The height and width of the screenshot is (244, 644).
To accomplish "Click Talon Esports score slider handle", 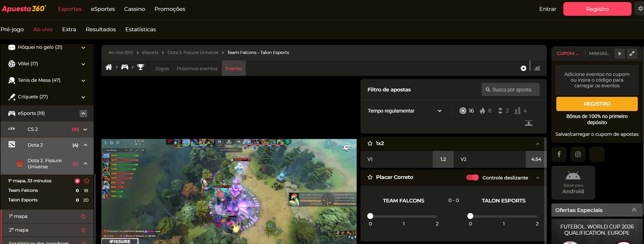I will point(470,216).
